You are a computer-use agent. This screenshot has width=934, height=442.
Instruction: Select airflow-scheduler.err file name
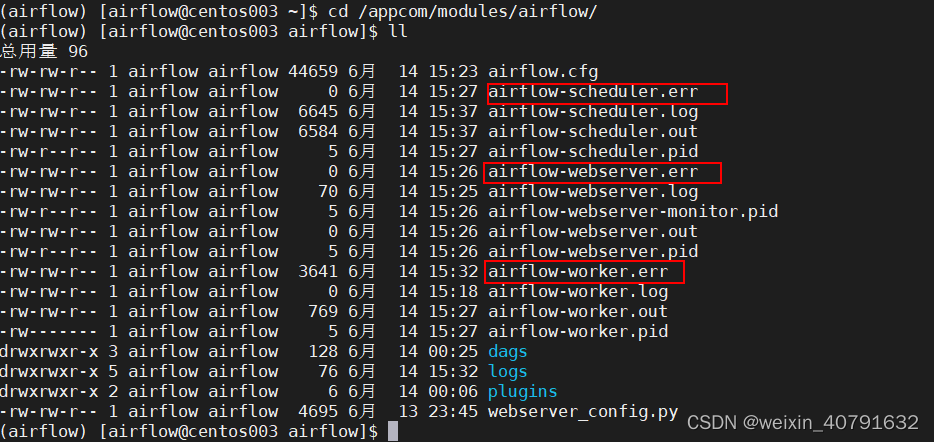pyautogui.click(x=593, y=92)
